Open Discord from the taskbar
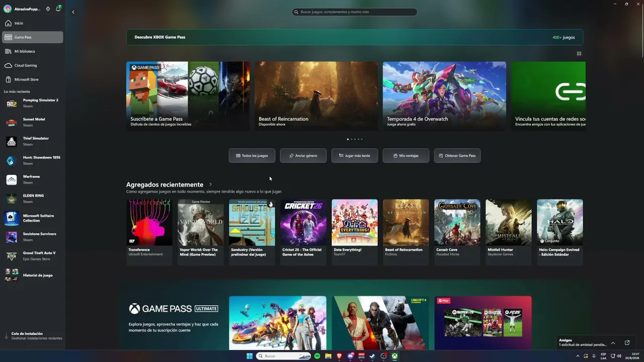The image size is (644, 362). point(350,356)
